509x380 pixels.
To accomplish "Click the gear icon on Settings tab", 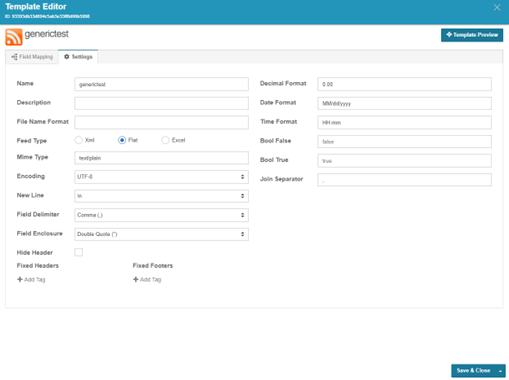I will click(67, 57).
